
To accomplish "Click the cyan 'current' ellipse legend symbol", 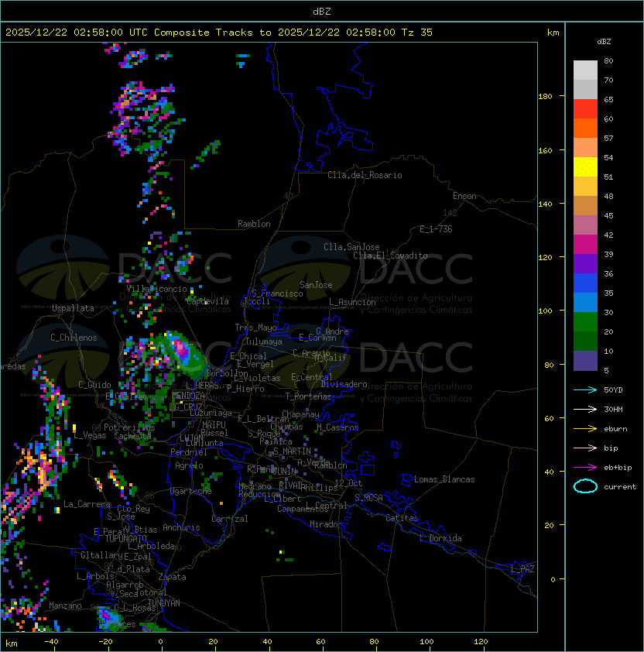I will (585, 486).
